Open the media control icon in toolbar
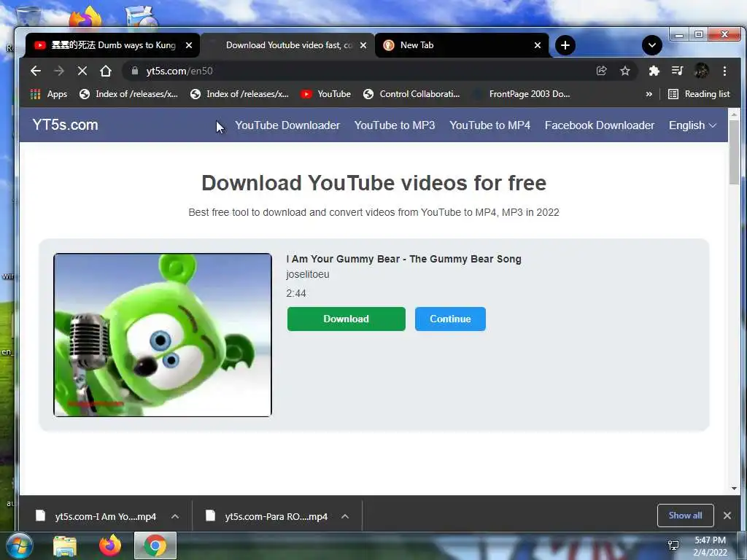 pyautogui.click(x=677, y=71)
